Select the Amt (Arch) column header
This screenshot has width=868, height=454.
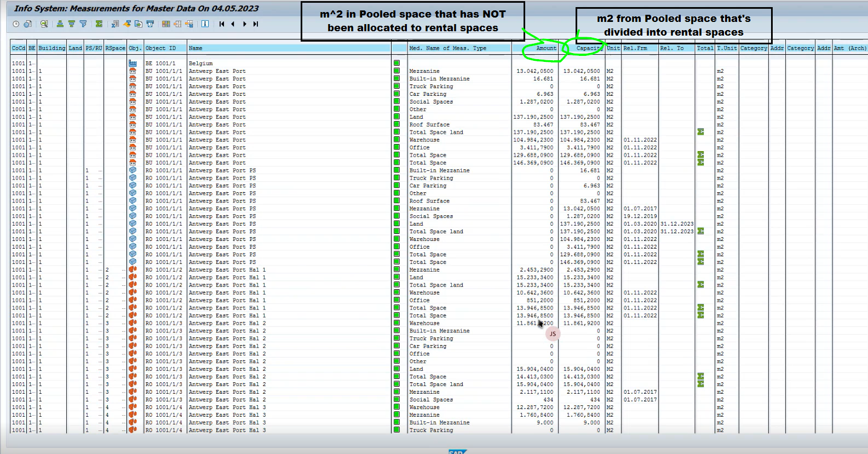tap(850, 48)
